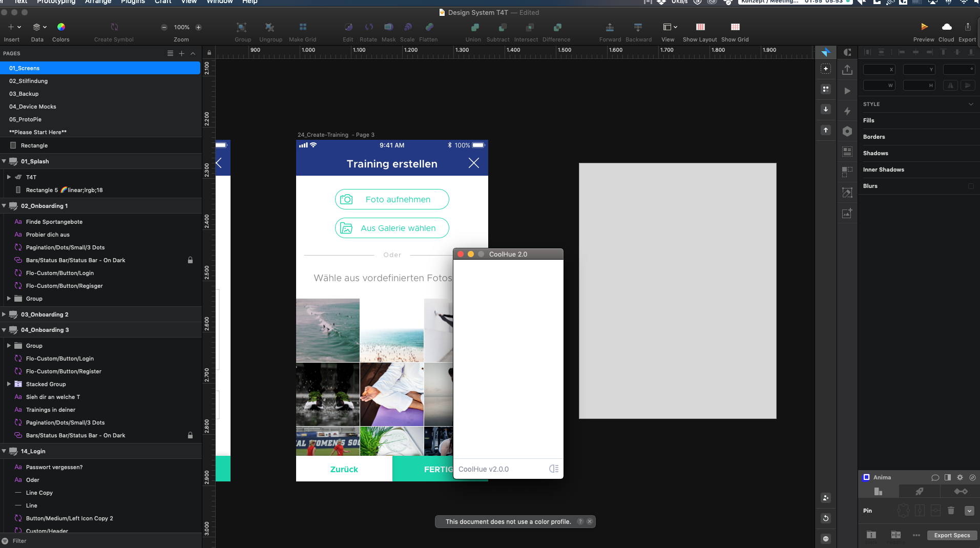
Task: Open the Plugins menu in the menu bar
Action: [132, 2]
